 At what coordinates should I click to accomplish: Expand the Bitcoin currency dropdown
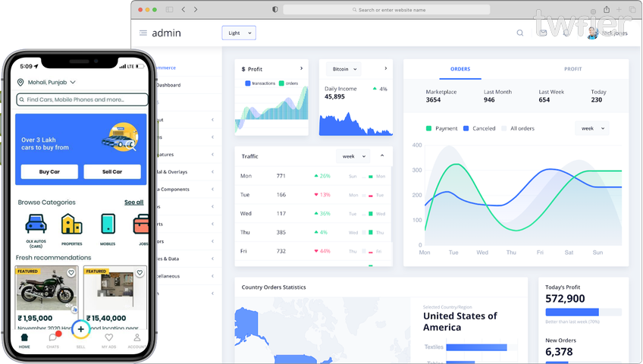pyautogui.click(x=343, y=69)
